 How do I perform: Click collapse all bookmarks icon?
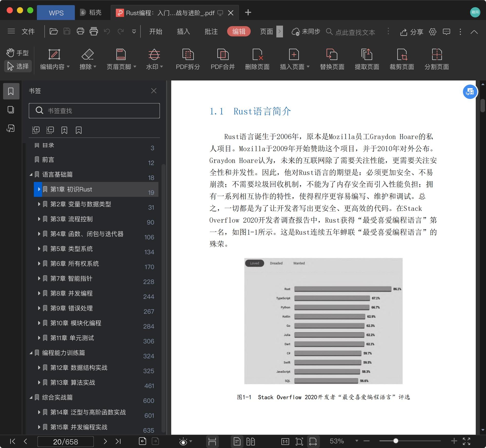(x=50, y=130)
